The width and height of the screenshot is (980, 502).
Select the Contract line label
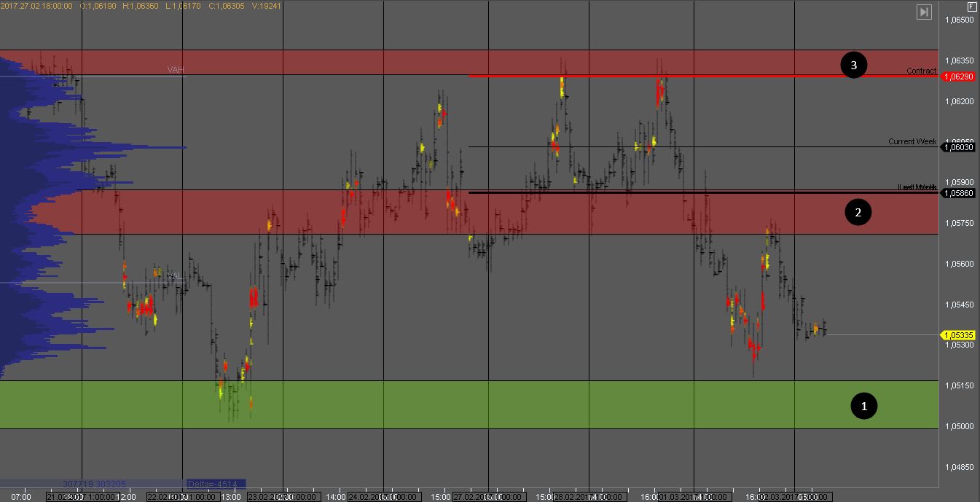[x=921, y=71]
